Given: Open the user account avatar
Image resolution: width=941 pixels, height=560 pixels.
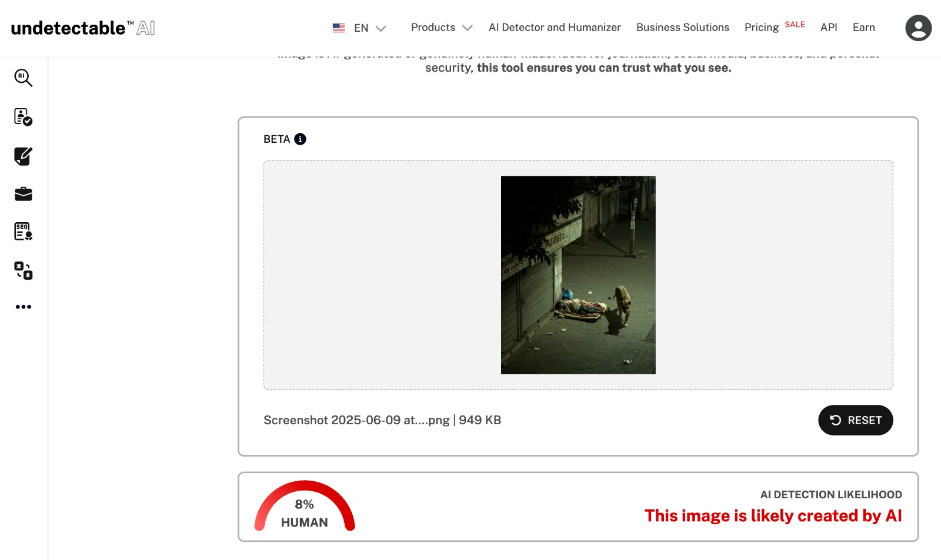Looking at the screenshot, I should click(x=918, y=28).
